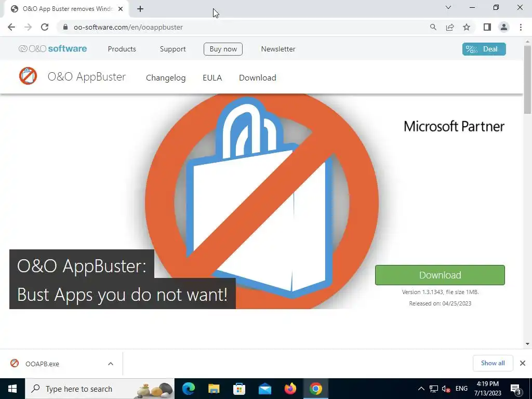Click the Deal button
The image size is (532, 399).
[484, 49]
